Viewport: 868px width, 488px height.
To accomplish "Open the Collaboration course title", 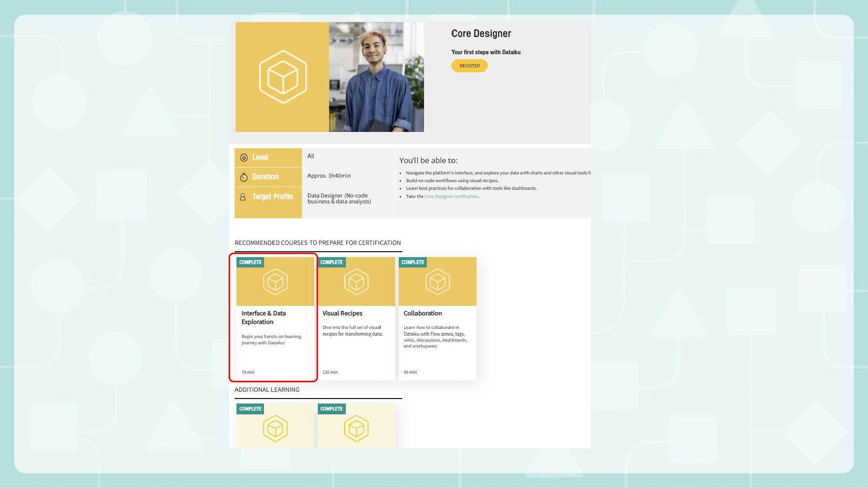I will (x=423, y=314).
